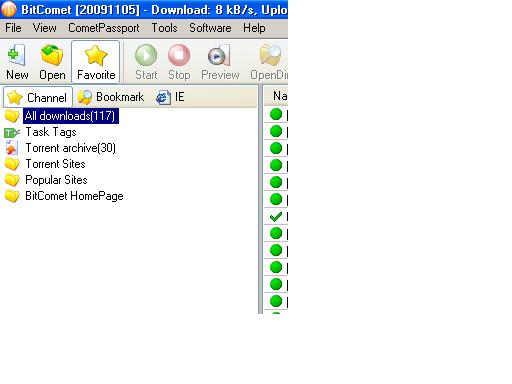Open the File menu
Image resolution: width=512 pixels, height=384 pixels.
pyautogui.click(x=13, y=28)
